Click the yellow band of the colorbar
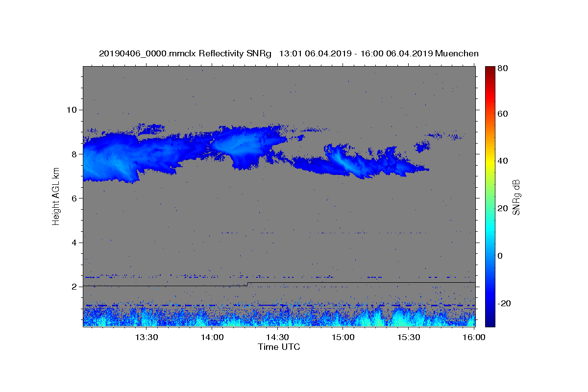The height and width of the screenshot is (392, 588). click(490, 162)
